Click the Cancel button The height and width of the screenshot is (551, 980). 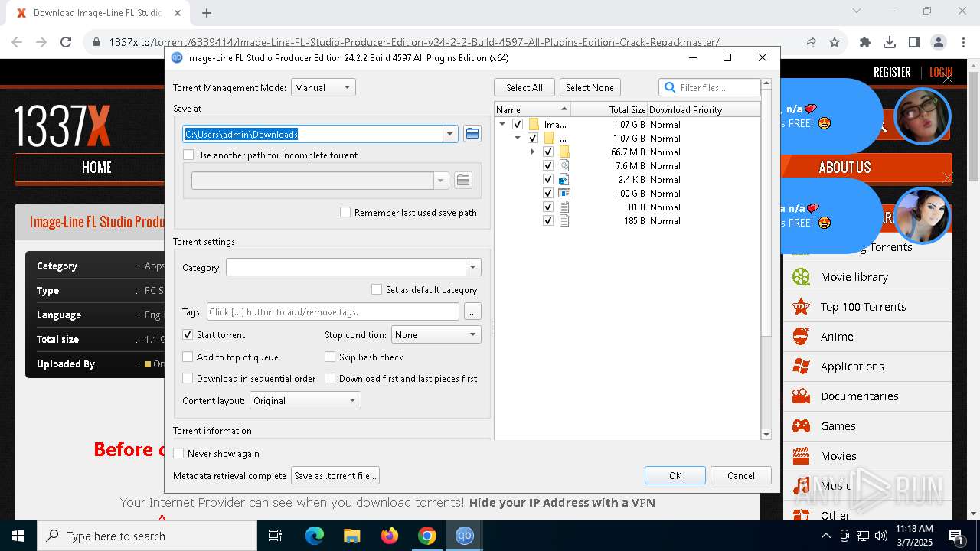click(740, 476)
